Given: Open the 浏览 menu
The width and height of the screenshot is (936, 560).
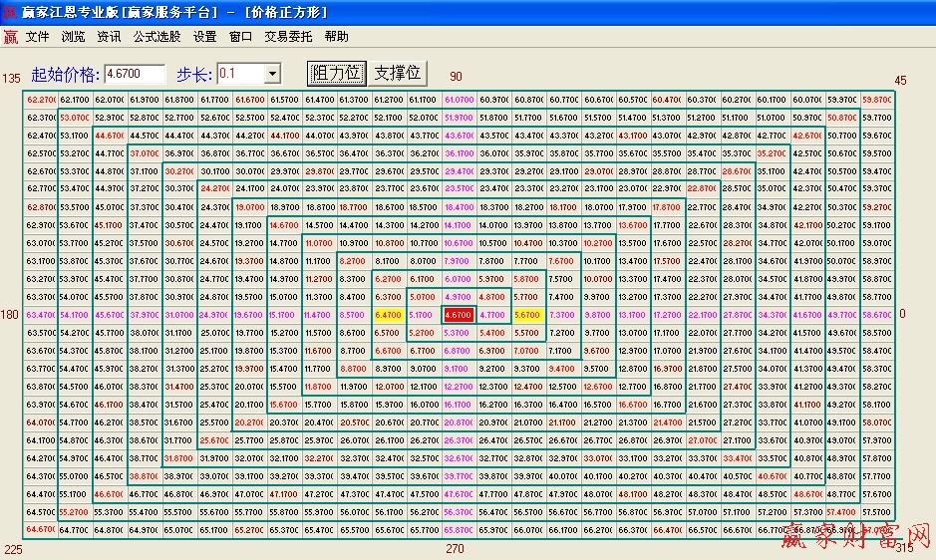Looking at the screenshot, I should pos(74,37).
